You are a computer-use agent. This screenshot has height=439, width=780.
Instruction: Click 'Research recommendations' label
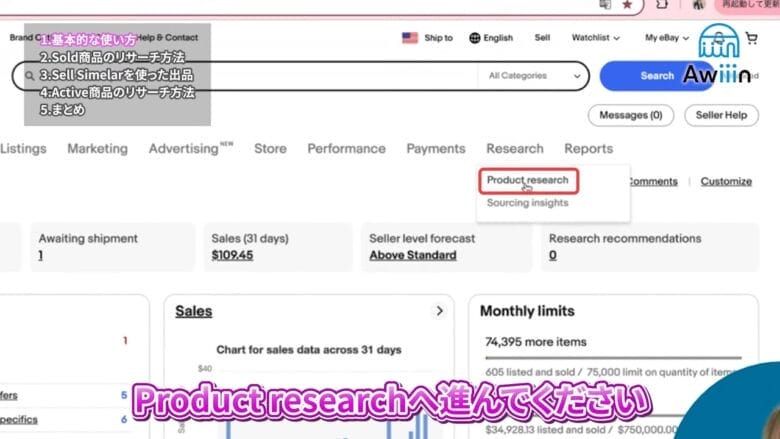(x=625, y=239)
